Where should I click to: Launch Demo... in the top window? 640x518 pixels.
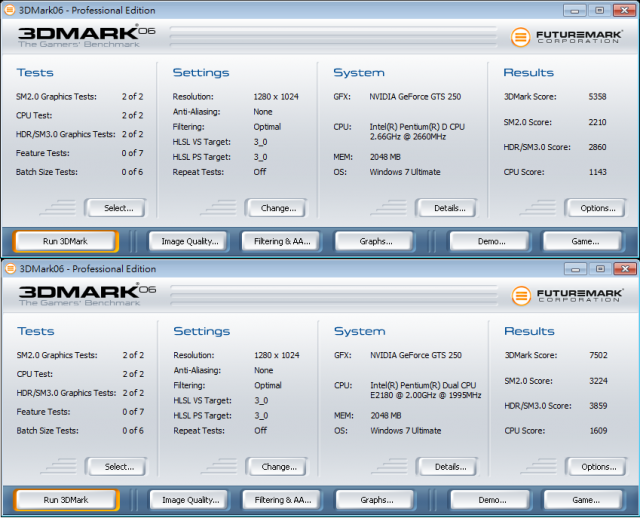coord(491,241)
